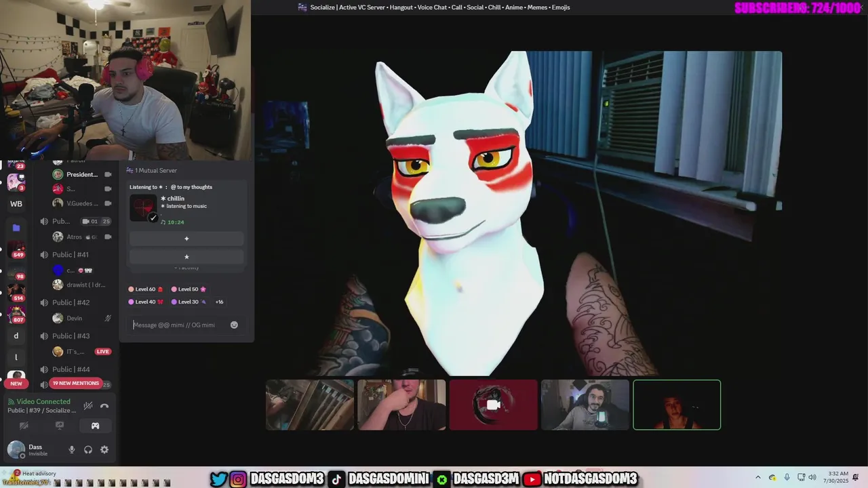Screen dimensions: 868x488
Task: Click the Level 40 role chip
Action: (146, 302)
